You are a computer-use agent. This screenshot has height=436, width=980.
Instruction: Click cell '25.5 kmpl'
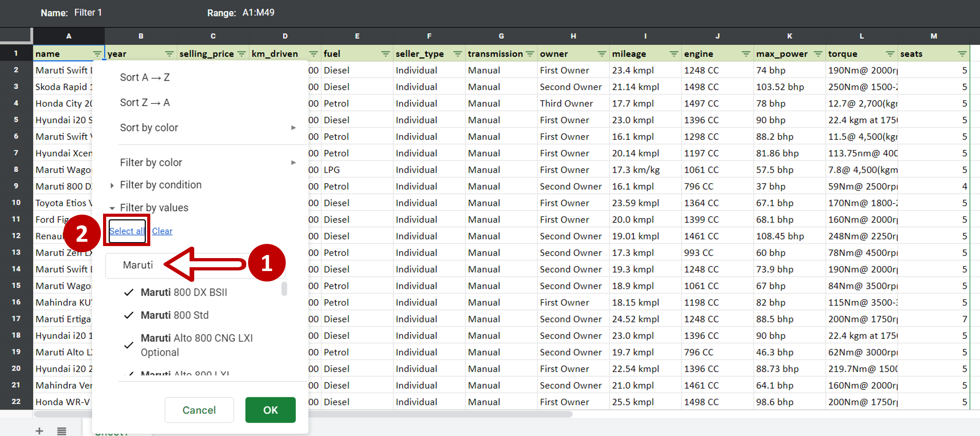coord(645,402)
